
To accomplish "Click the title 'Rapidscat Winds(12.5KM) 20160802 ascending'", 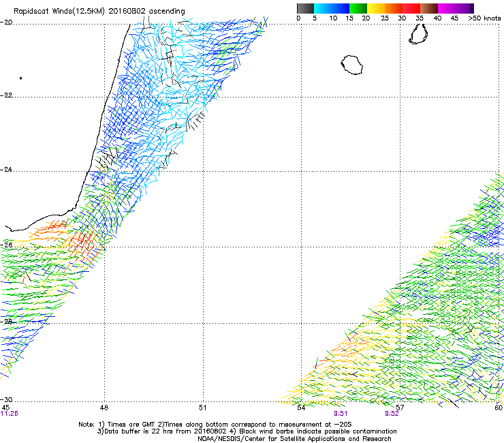I will pos(99,12).
